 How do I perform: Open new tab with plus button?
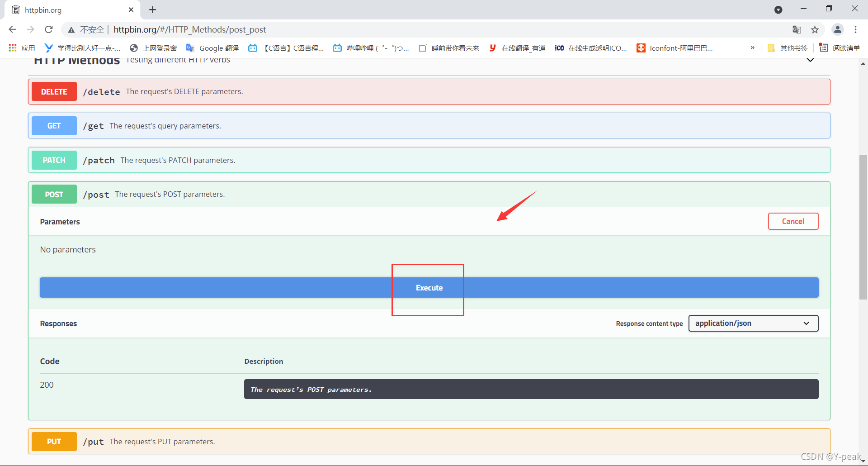[x=153, y=10]
